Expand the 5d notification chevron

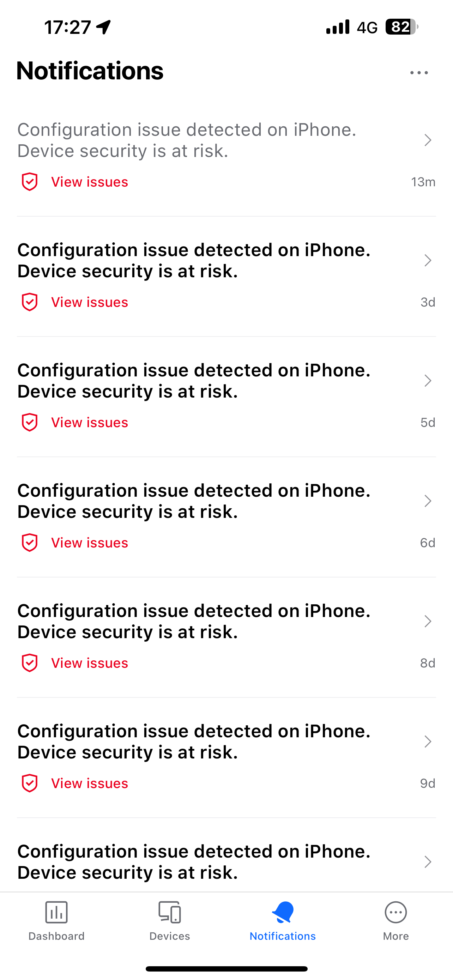point(428,380)
